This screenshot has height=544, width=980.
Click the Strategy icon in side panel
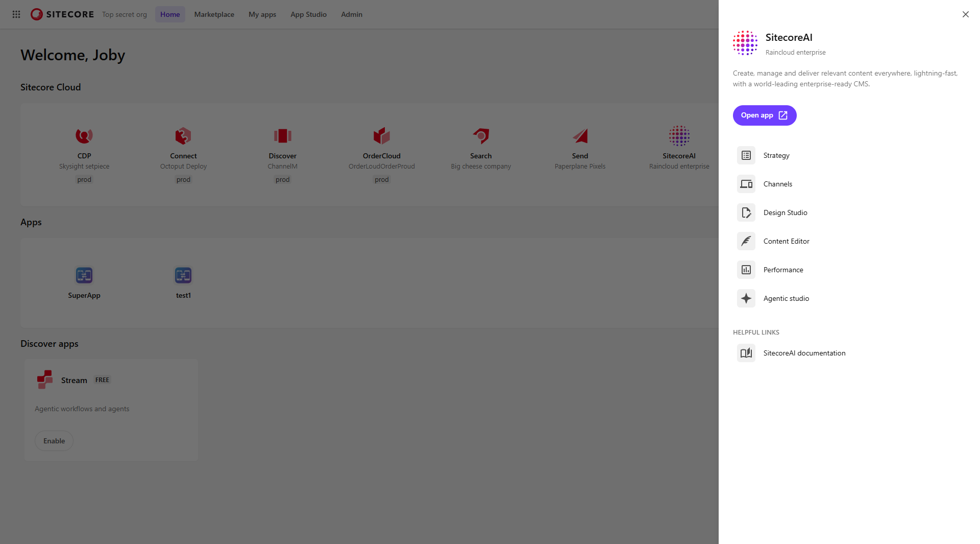(746, 155)
